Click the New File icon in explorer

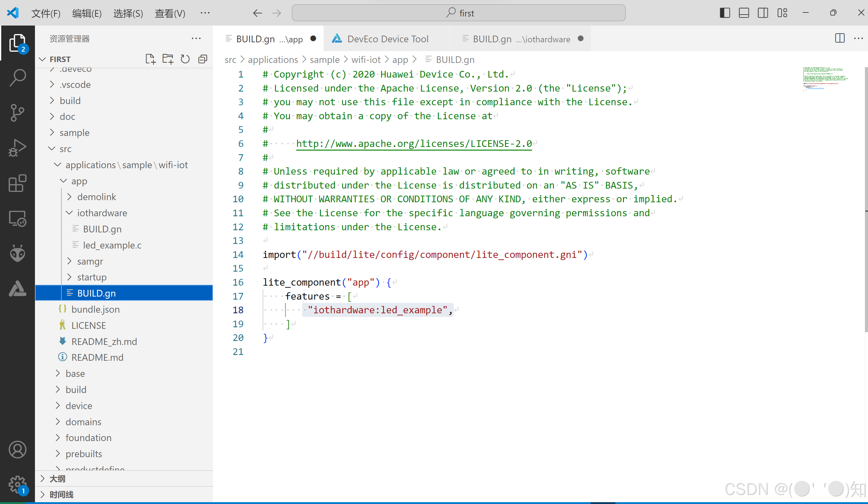pyautogui.click(x=150, y=59)
